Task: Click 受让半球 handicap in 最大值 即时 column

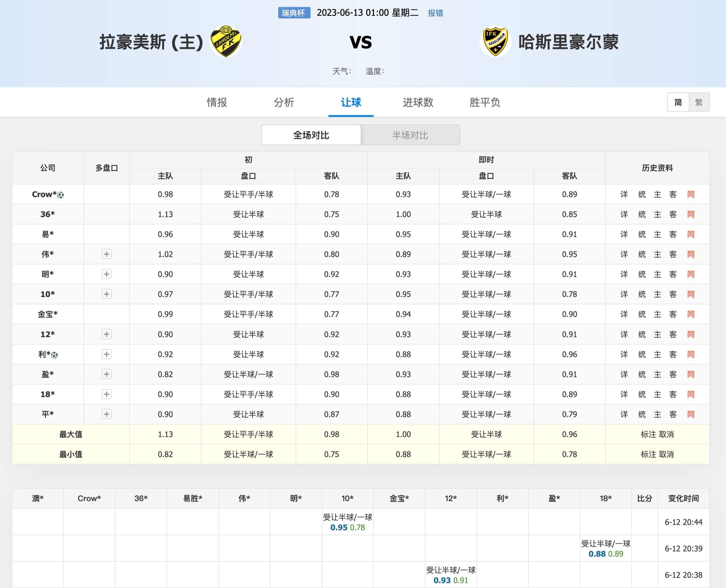Action: tap(486, 435)
